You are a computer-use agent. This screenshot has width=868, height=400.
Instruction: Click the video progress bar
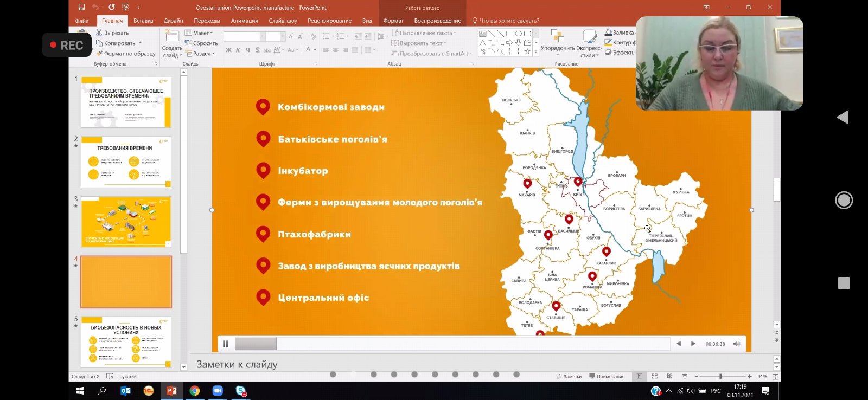452,344
